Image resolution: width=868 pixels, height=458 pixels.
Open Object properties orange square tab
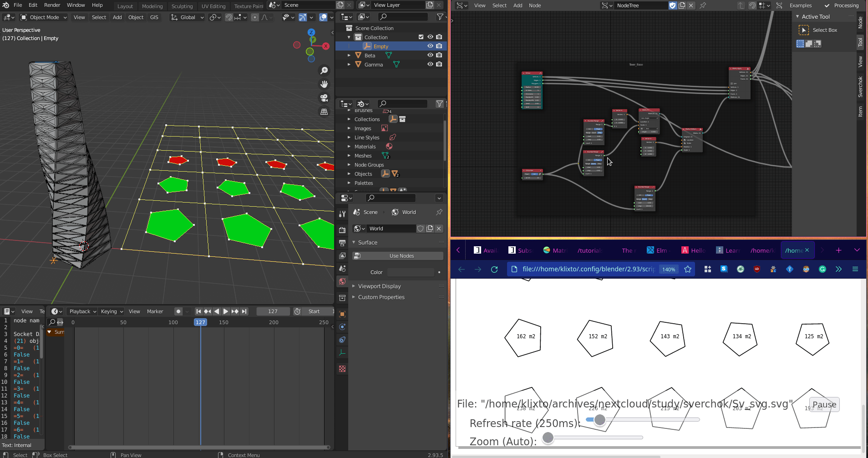[x=342, y=314]
